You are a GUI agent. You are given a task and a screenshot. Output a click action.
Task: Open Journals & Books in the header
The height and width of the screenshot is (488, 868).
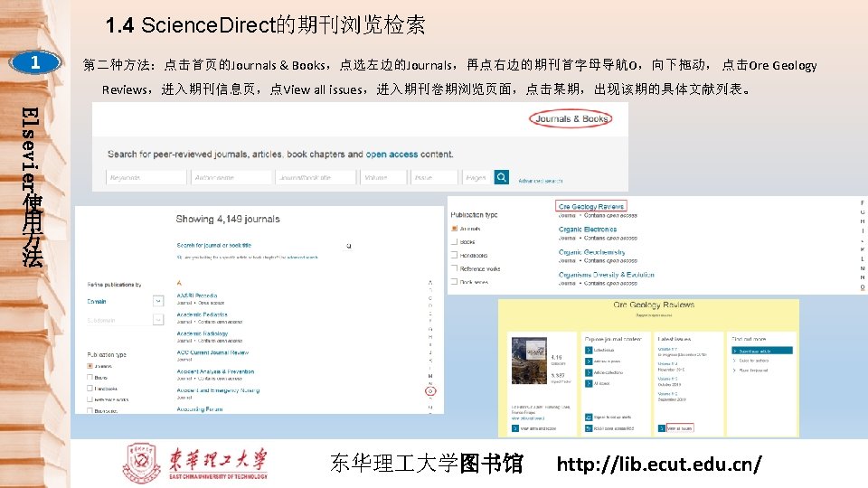pyautogui.click(x=571, y=118)
